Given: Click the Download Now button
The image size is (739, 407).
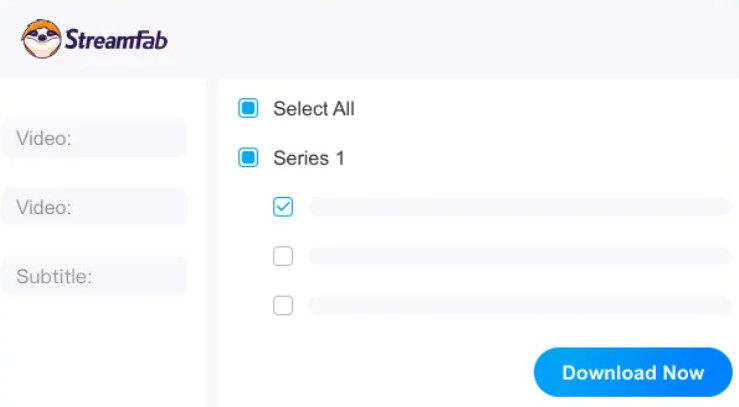Looking at the screenshot, I should click(633, 373).
